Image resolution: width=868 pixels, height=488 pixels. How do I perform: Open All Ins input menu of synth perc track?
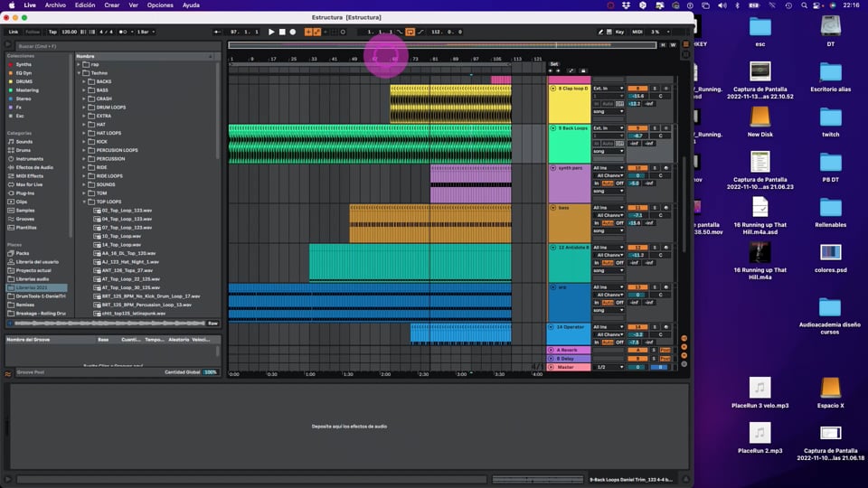click(609, 168)
